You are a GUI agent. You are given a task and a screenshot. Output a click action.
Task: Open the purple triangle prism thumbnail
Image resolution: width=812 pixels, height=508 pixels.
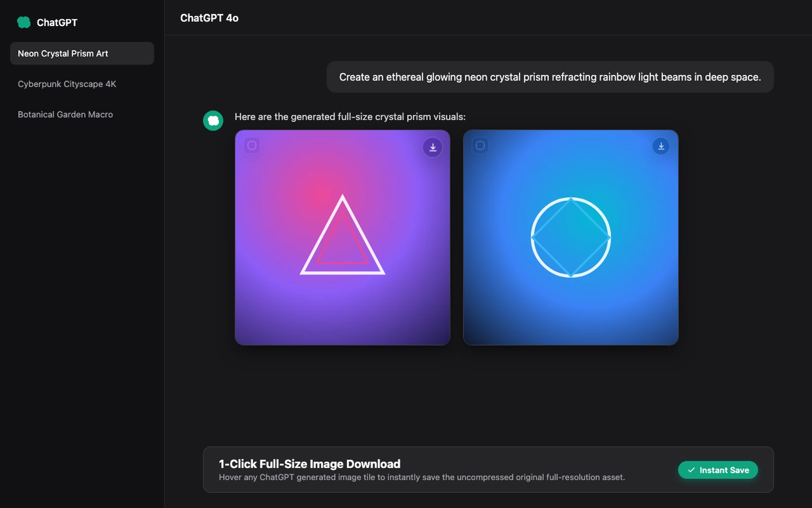[x=343, y=237]
